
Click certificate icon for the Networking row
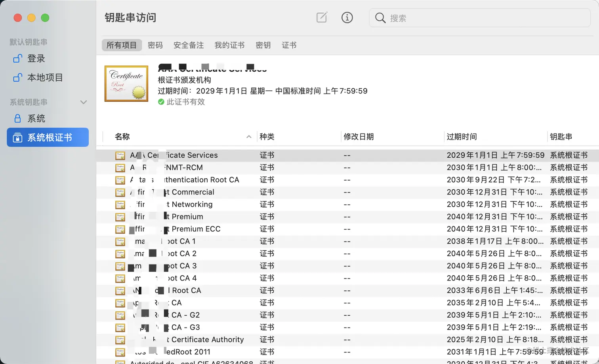120,205
